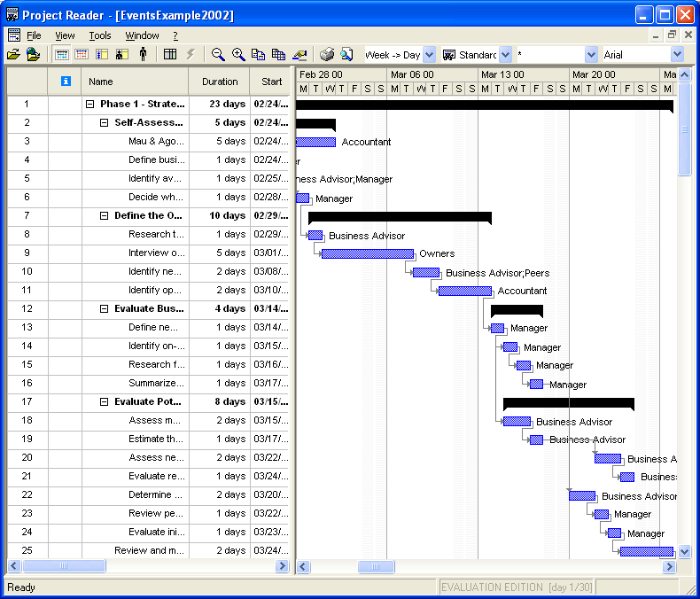Open the Resource Usage view icon

(122, 54)
